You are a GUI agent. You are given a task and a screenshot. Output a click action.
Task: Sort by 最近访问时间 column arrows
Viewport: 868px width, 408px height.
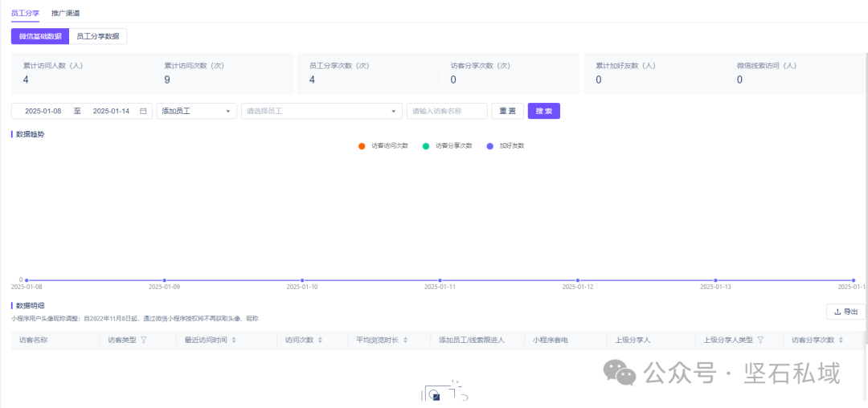234,340
